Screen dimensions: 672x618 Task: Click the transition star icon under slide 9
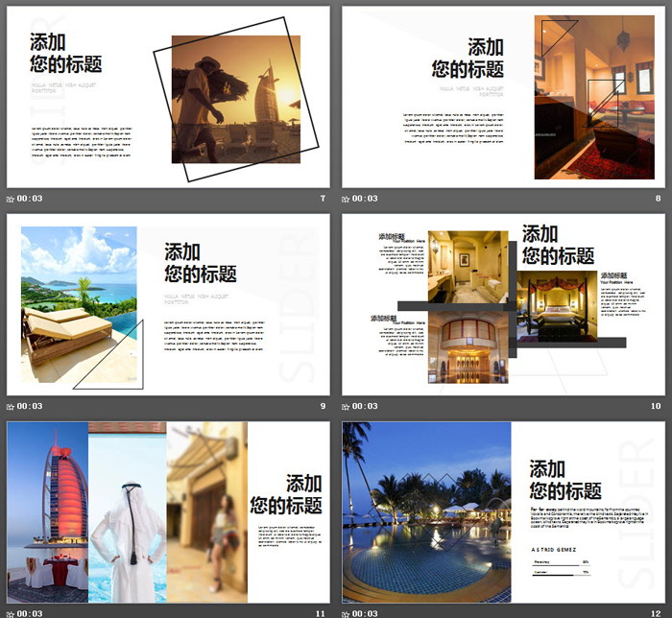(11, 406)
